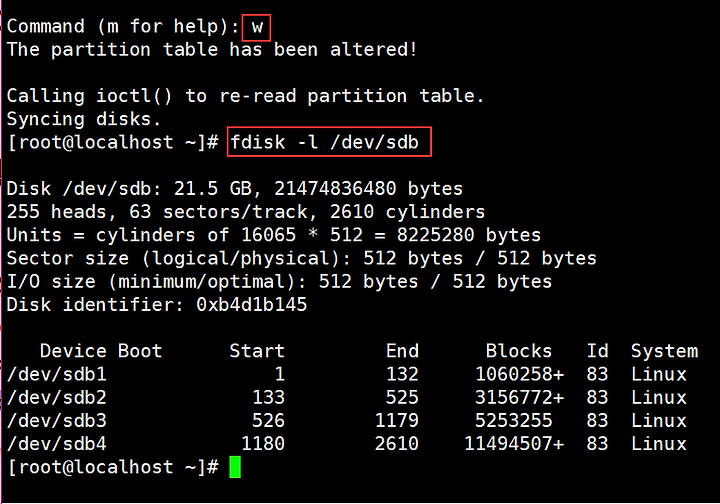Click the 'Calling ioctl() to re-read partition table.' line
Viewport: 720px width, 504px height.
point(245,96)
